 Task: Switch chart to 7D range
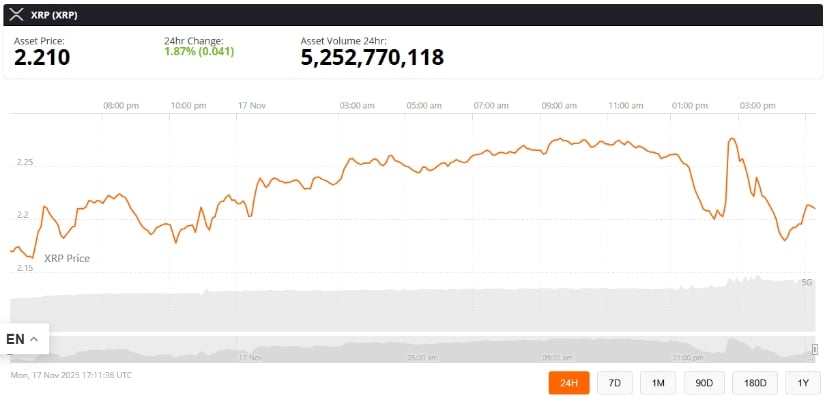pyautogui.click(x=615, y=382)
